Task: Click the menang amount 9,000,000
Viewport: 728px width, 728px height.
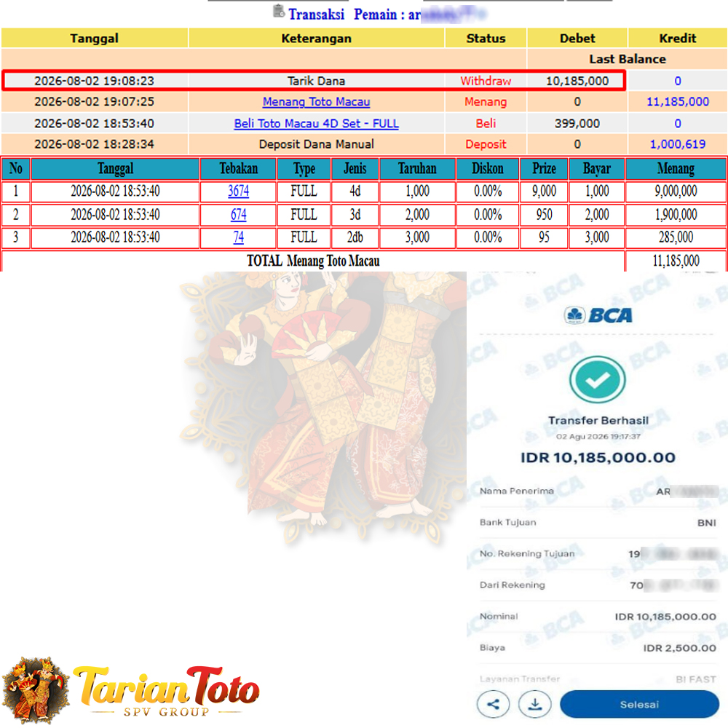Action: click(x=676, y=191)
